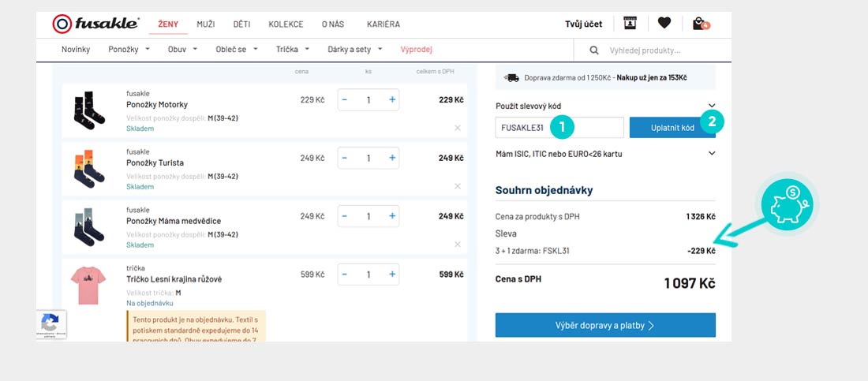Click the Uplatnit kód button

672,128
